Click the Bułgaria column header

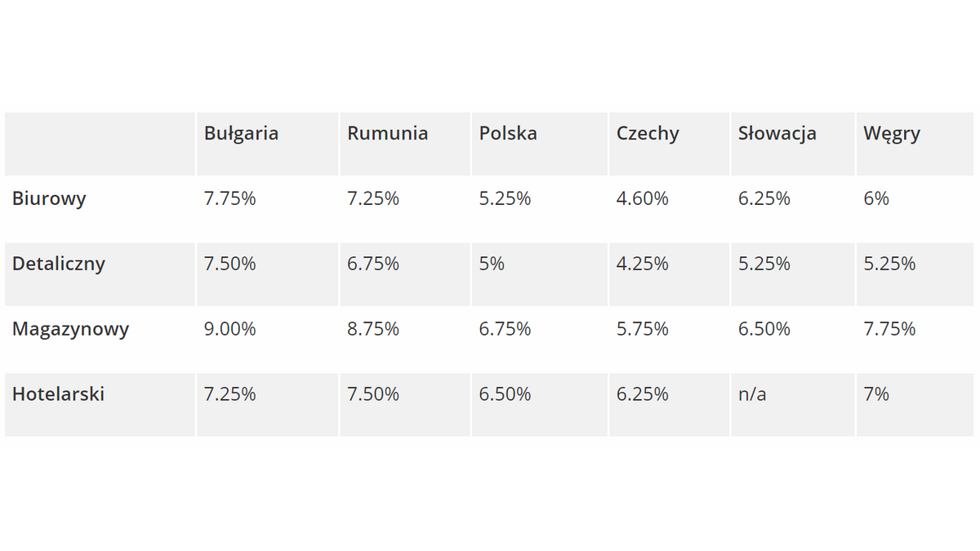pyautogui.click(x=241, y=134)
